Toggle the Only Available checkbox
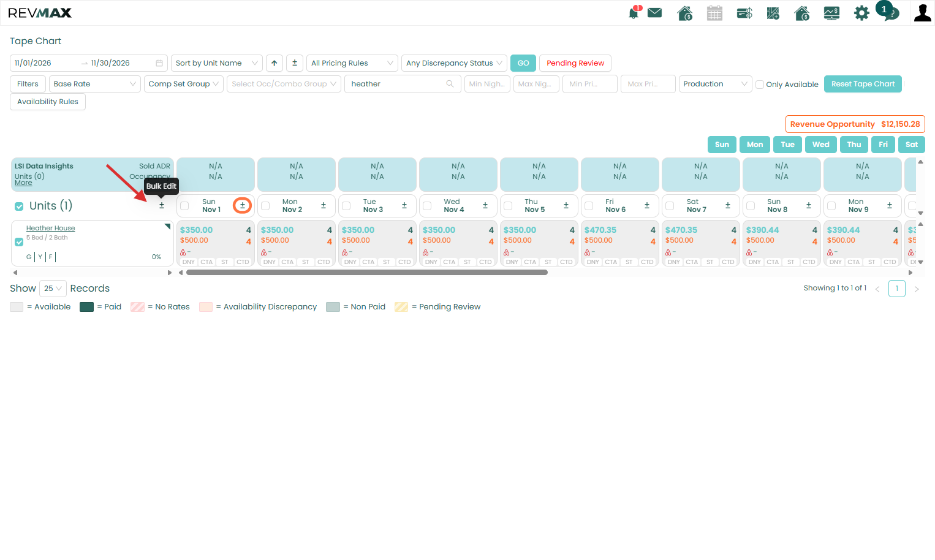Image resolution: width=935 pixels, height=560 pixels. point(760,85)
